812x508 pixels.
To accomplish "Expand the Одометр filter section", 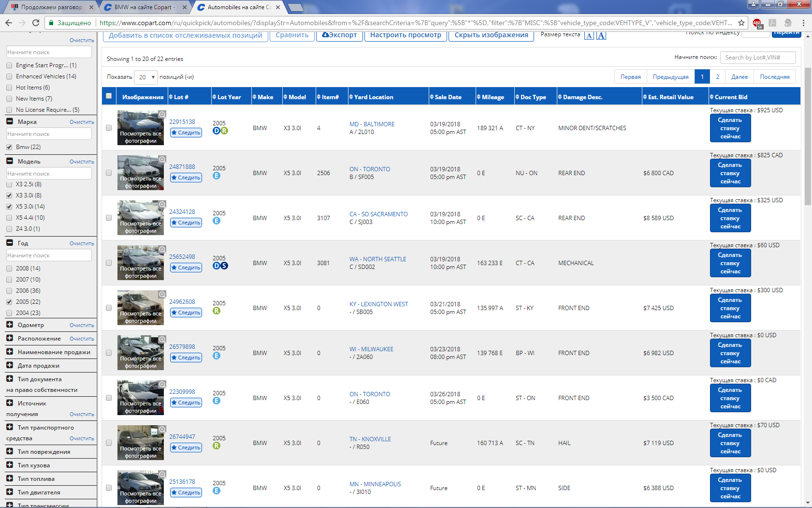I will (10, 325).
